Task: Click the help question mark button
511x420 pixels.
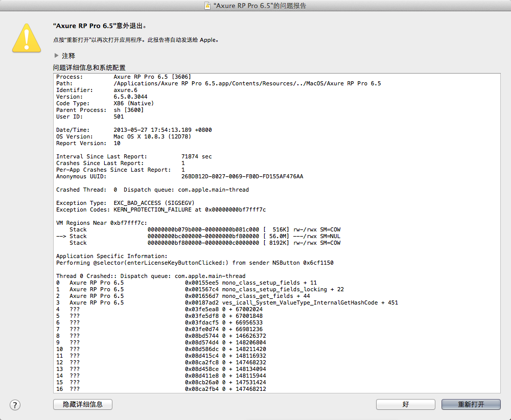Action: 15,405
